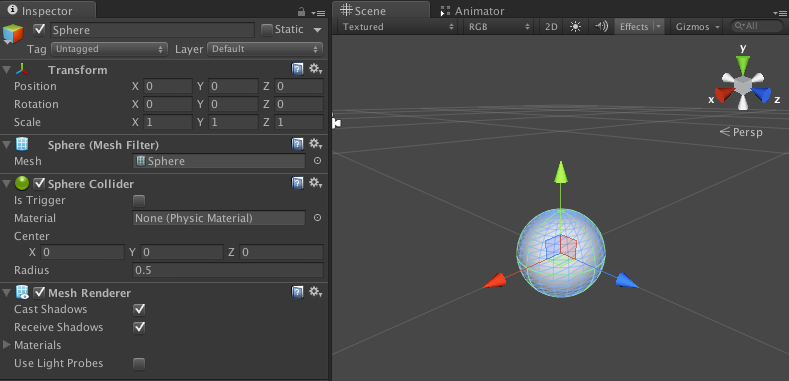Click the Transform component axes icon
Screen dimensions: 789x381
22,69
